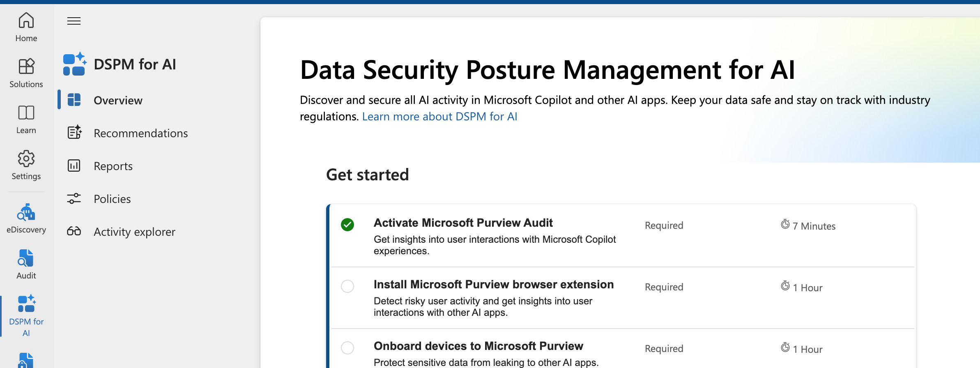Click the Required label in Onboard devices row
Viewport: 980px width, 368px height.
coord(664,349)
